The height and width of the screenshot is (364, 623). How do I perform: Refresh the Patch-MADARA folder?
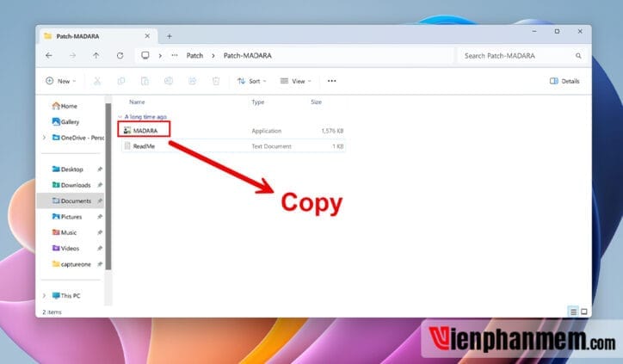(120, 56)
